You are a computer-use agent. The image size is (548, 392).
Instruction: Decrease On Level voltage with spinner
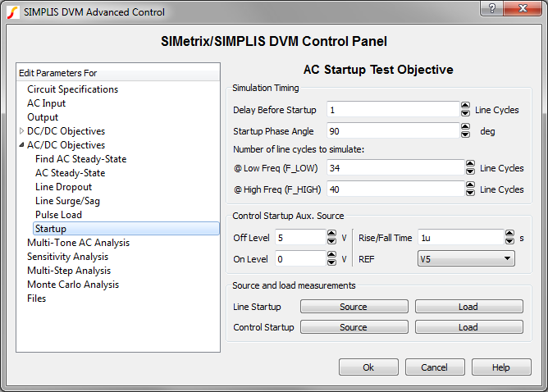(331, 262)
